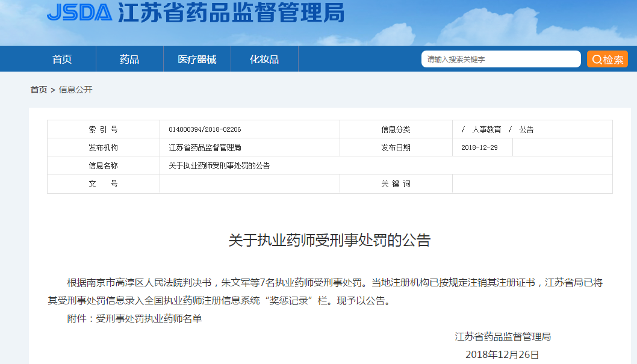Click 人事教育 category text
Screen dimensions: 637x364
[486, 129]
